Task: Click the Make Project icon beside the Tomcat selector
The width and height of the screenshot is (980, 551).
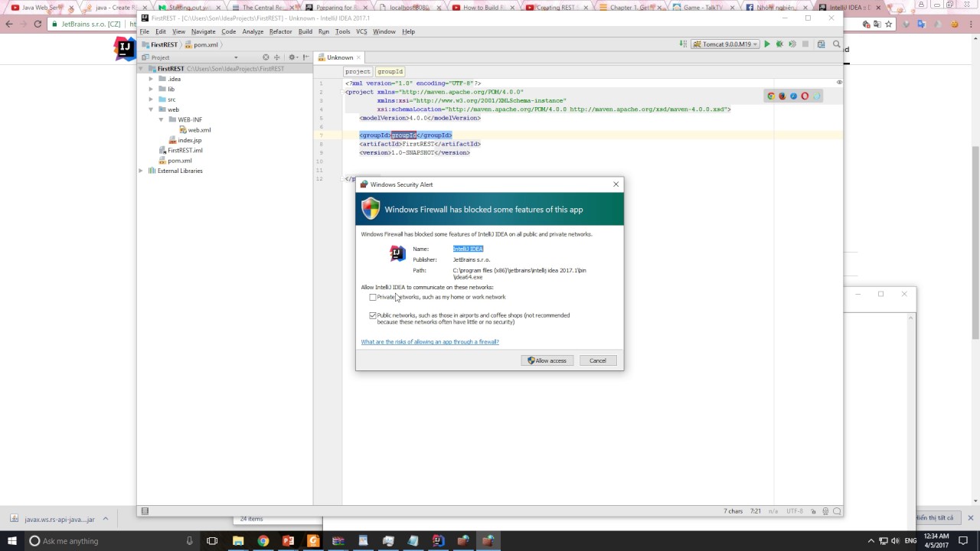Action: [x=684, y=44]
